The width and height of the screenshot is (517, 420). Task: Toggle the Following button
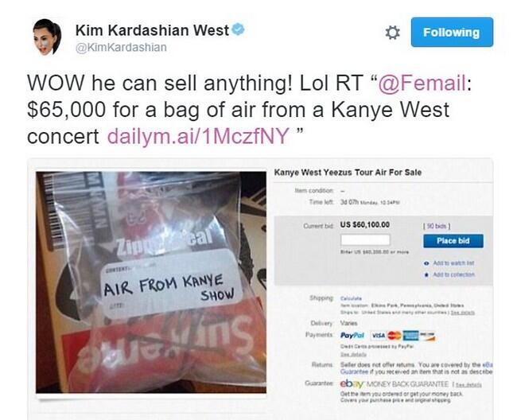tap(452, 33)
